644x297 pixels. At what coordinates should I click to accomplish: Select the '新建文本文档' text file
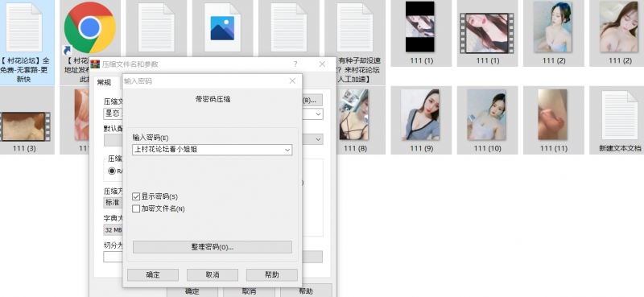pyautogui.click(x=620, y=121)
